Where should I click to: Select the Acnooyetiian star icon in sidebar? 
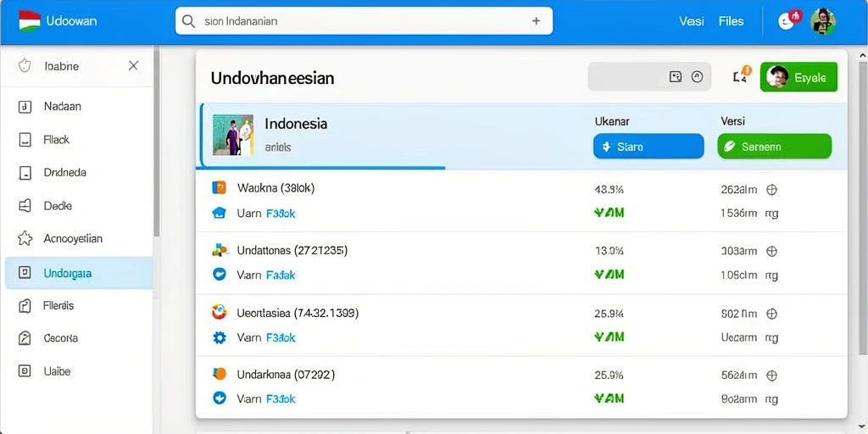(25, 238)
